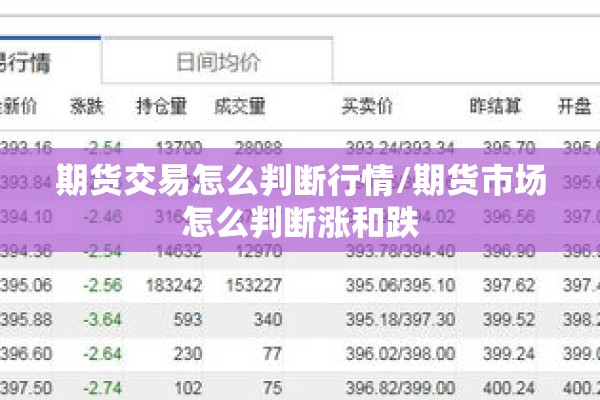
Task: Select the latest price cell 395.88
Action: point(26,320)
